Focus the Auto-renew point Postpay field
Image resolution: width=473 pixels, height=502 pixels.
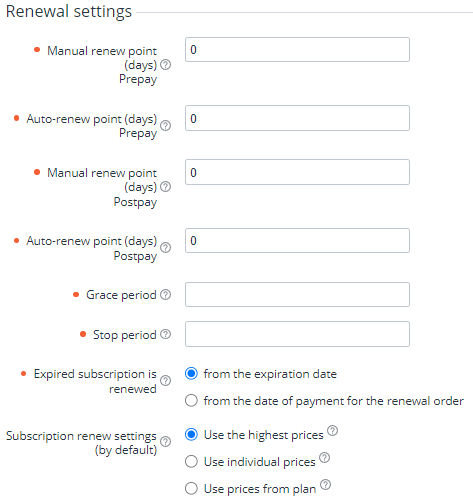point(297,241)
